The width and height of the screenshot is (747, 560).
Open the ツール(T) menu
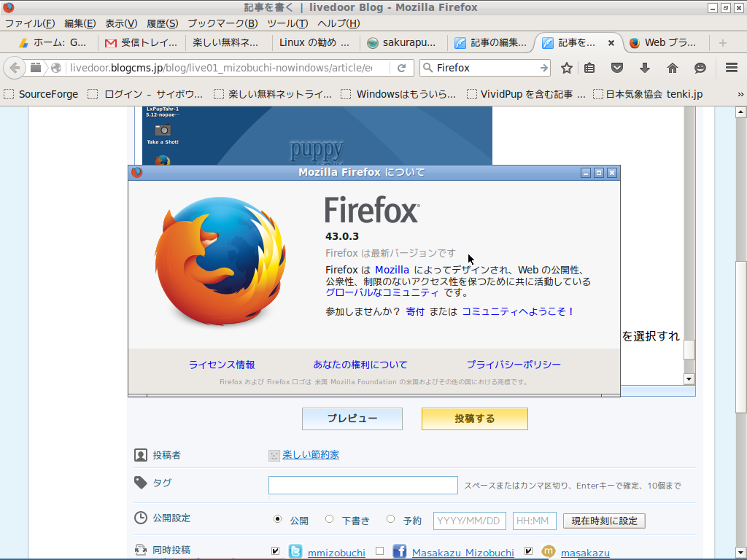coord(287,23)
